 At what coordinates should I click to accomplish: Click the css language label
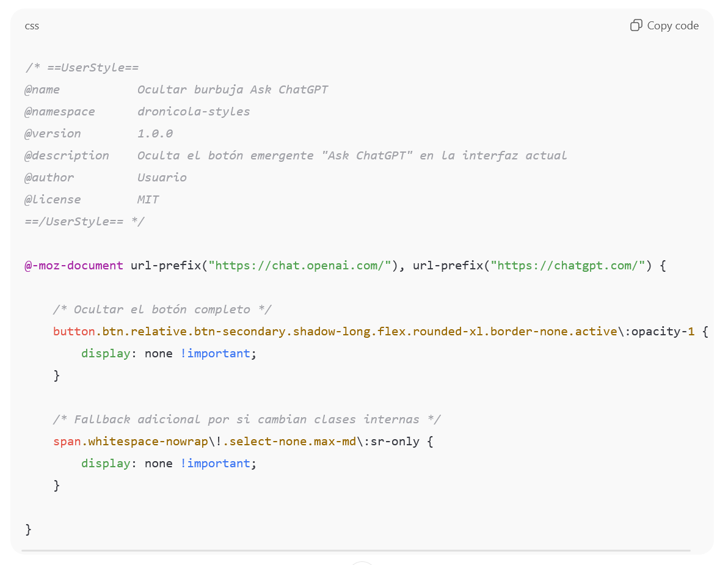click(x=32, y=26)
